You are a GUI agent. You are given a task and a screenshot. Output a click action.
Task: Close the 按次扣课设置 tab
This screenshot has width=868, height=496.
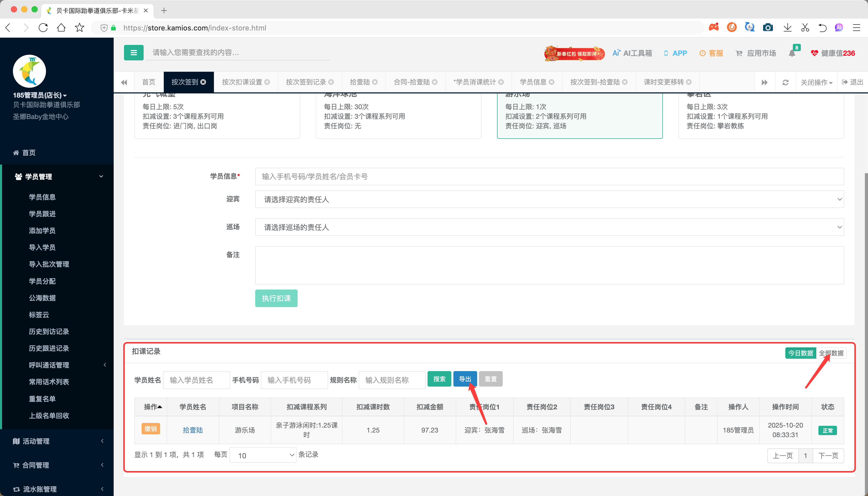pos(267,82)
